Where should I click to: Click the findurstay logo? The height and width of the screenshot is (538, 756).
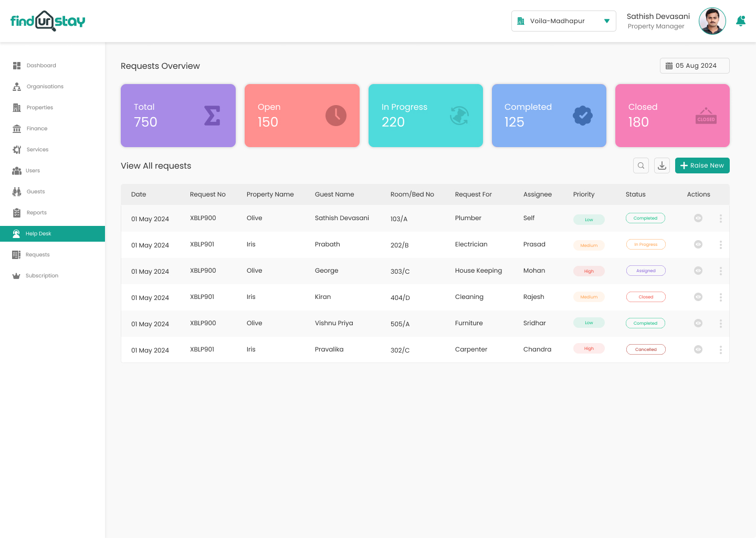(x=48, y=21)
